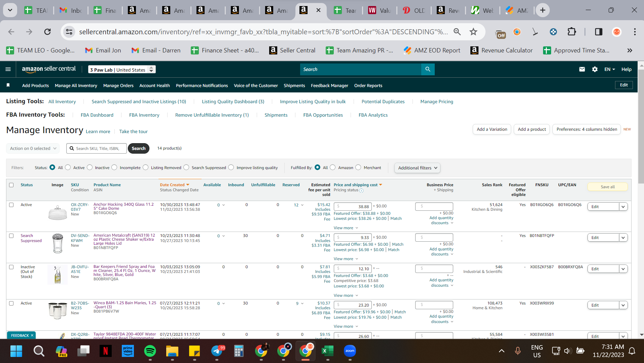Image resolution: width=644 pixels, height=363 pixels.
Task: Open Spotify from taskbar
Action: click(x=150, y=351)
